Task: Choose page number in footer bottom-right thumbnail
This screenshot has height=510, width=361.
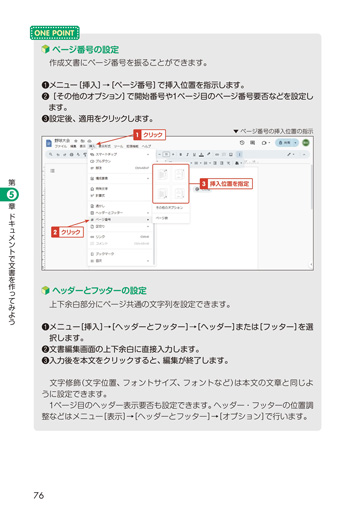Action: [x=162, y=193]
